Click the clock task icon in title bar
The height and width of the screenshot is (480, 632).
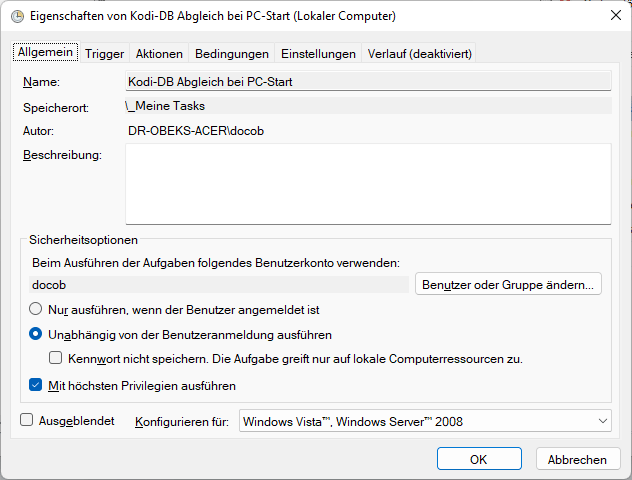coord(17,17)
